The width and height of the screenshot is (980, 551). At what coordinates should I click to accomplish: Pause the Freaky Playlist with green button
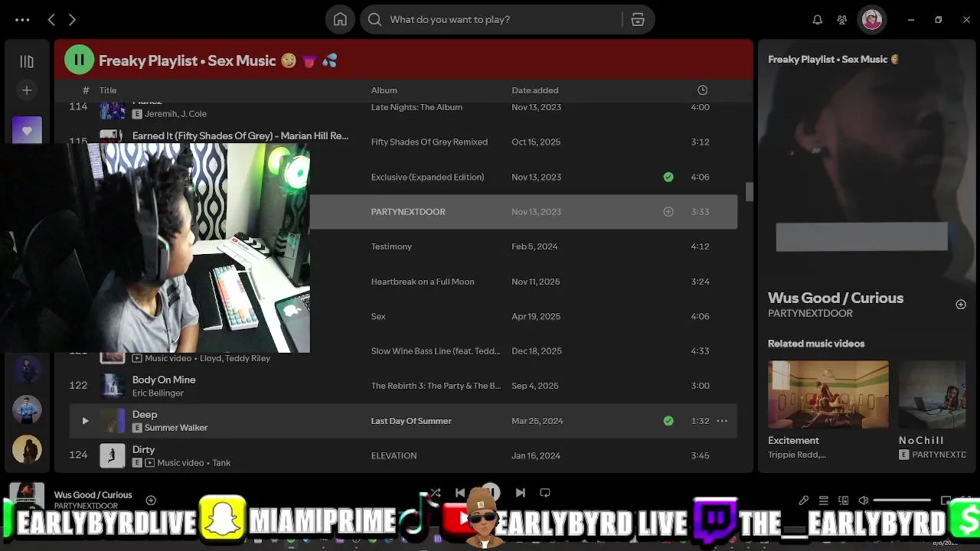pos(79,60)
